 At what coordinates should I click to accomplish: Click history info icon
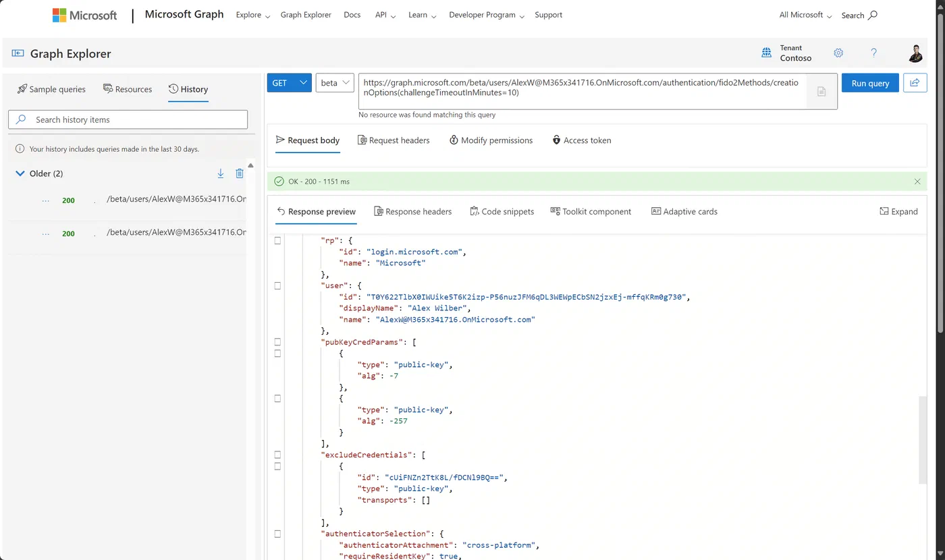coord(20,148)
